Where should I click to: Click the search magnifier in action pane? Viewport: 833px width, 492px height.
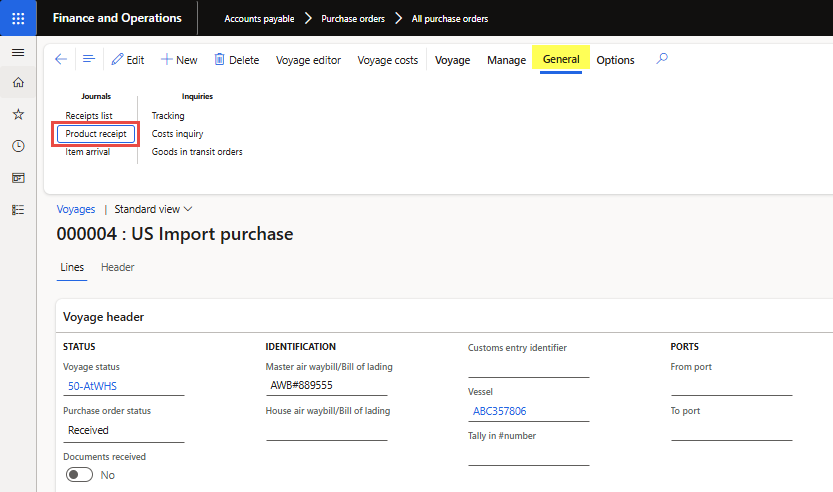point(661,60)
